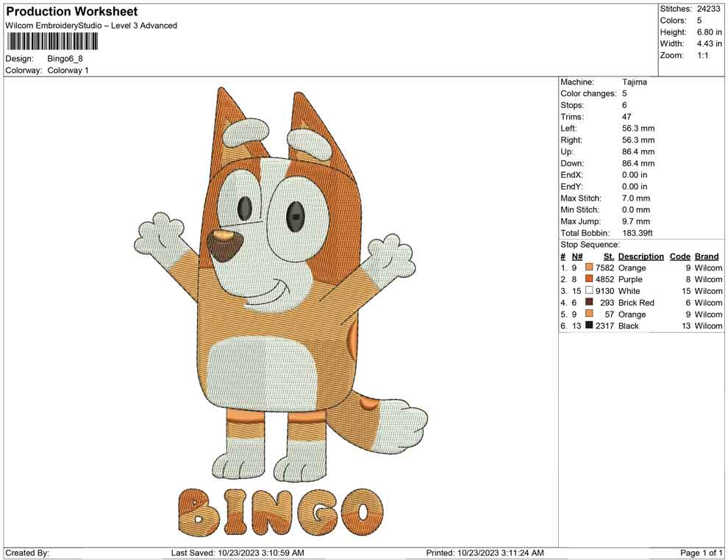The width and height of the screenshot is (728, 560).
Task: Click the BINGO lettering in the design
Action: pyautogui.click(x=281, y=511)
